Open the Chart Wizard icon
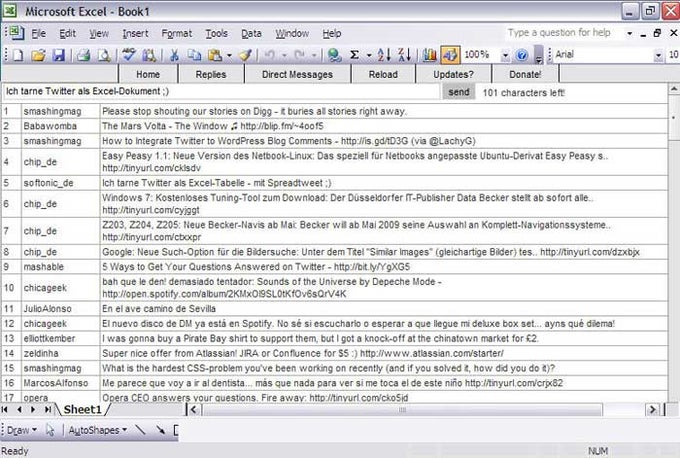Viewport: 680px width, 458px height. (429, 55)
